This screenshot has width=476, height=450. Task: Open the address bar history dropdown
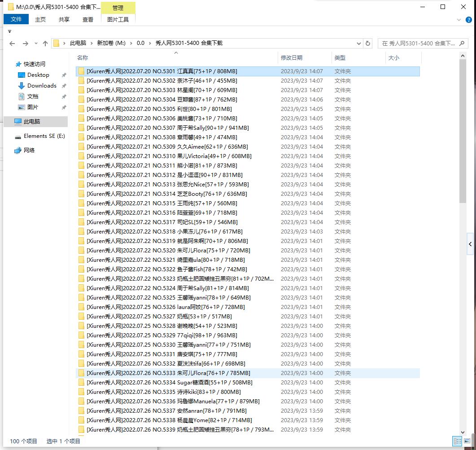(359, 44)
